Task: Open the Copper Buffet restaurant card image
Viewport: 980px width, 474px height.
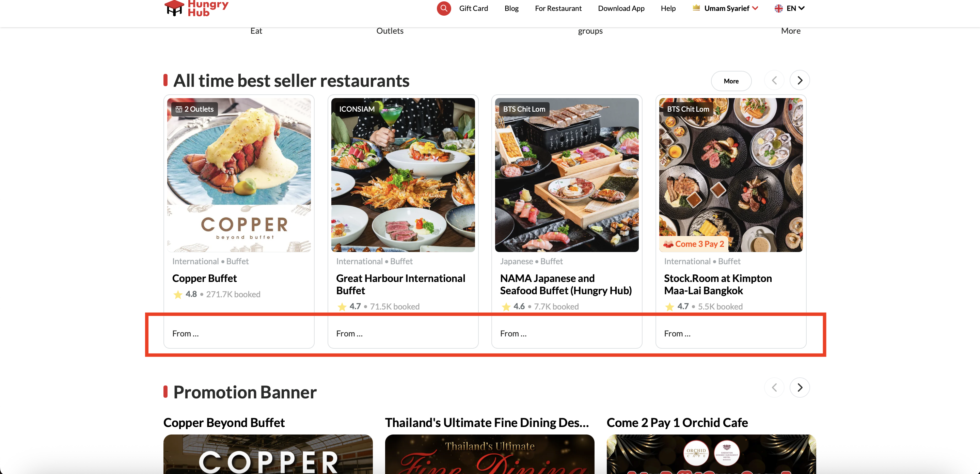Action: 239,175
